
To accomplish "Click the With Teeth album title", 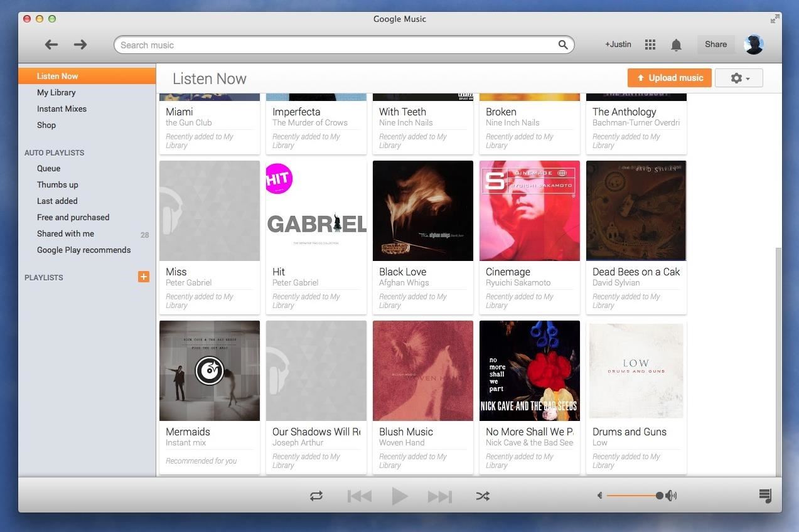I will (x=402, y=112).
